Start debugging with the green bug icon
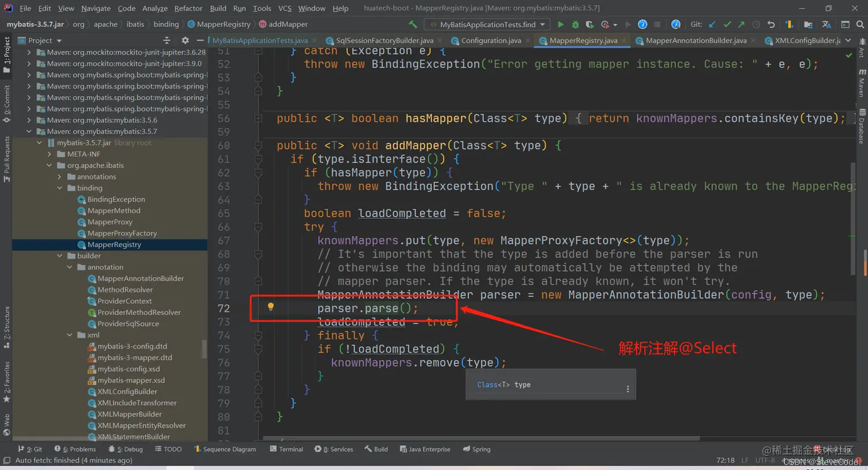 point(575,24)
